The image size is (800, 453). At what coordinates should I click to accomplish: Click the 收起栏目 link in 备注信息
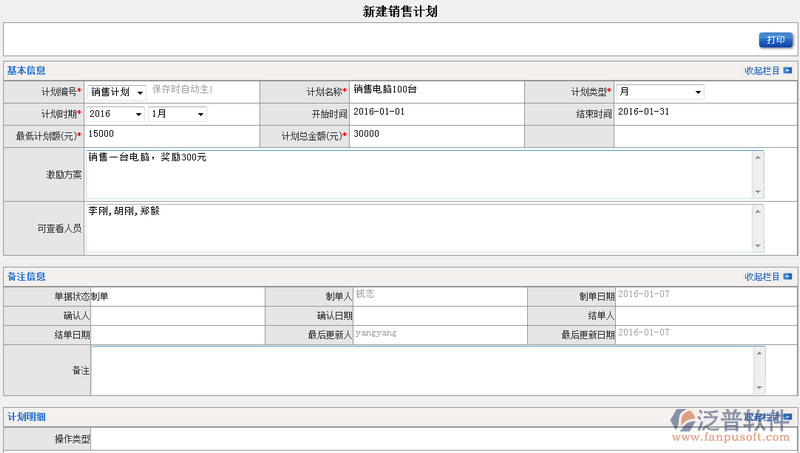pos(762,277)
